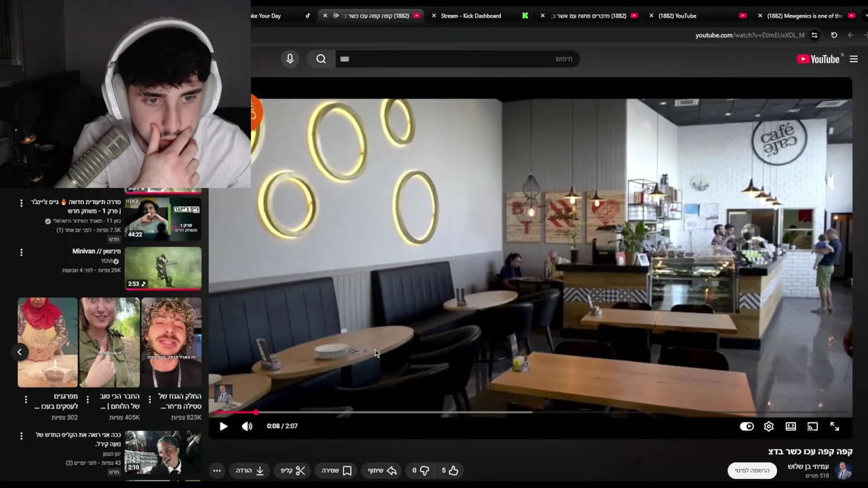
Task: Click the search magnifier button
Action: pos(321,59)
